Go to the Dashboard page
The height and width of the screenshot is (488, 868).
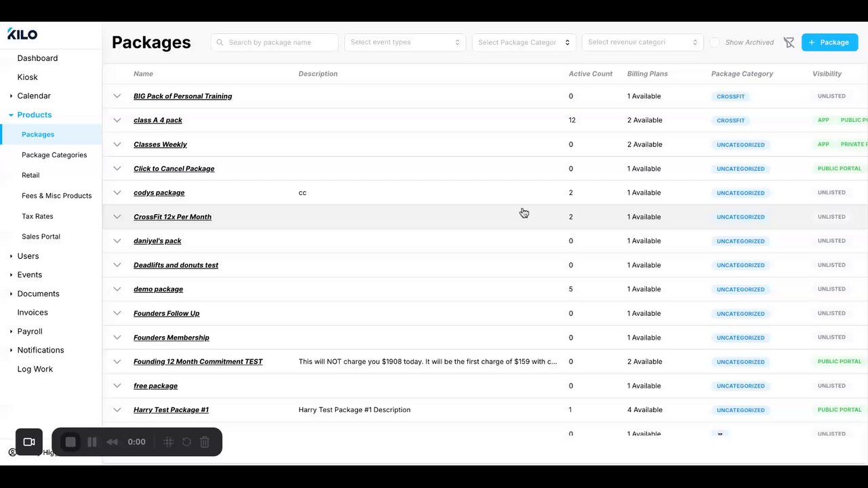[37, 58]
